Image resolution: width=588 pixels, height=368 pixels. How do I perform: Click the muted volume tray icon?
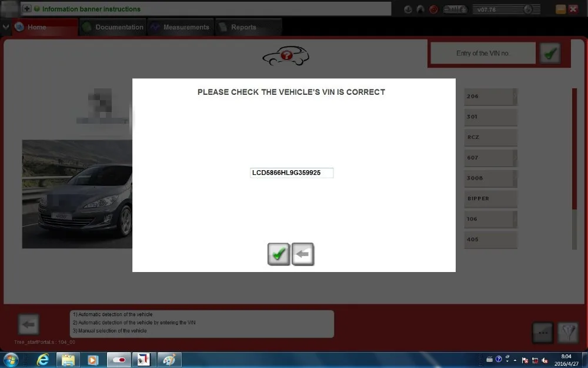click(545, 360)
